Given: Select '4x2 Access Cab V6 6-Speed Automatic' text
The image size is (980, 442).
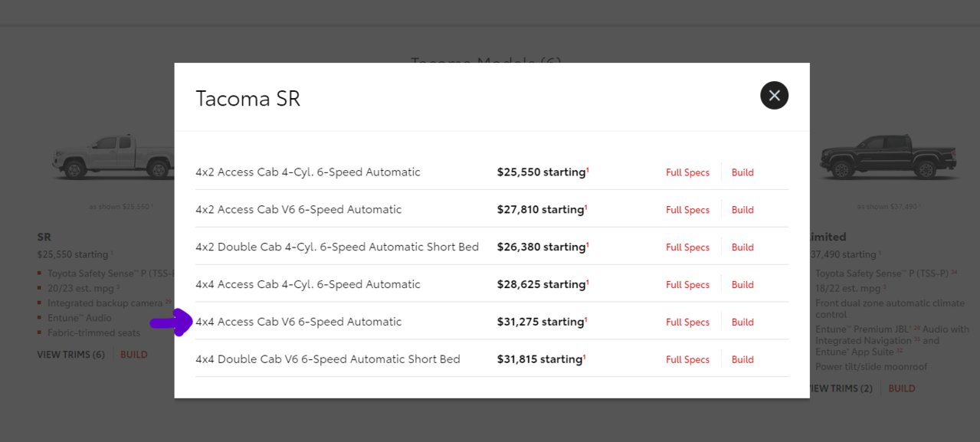Looking at the screenshot, I should [x=299, y=210].
